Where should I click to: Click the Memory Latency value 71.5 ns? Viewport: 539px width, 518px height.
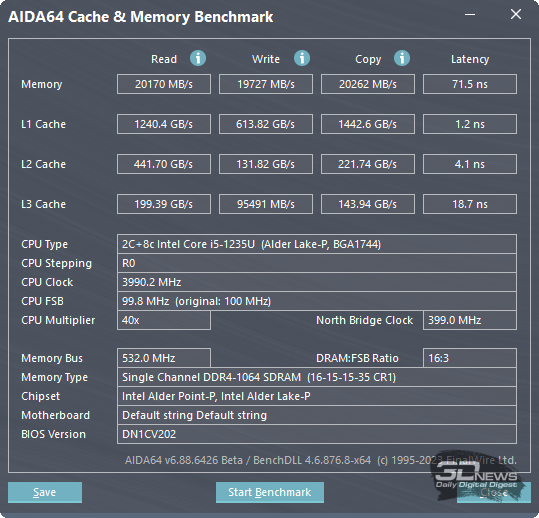pyautogui.click(x=470, y=84)
